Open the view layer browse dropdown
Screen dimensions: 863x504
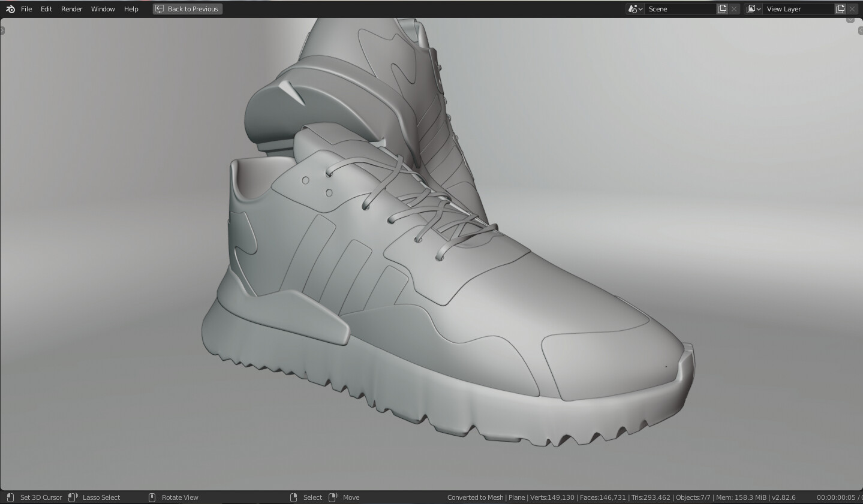tap(753, 9)
